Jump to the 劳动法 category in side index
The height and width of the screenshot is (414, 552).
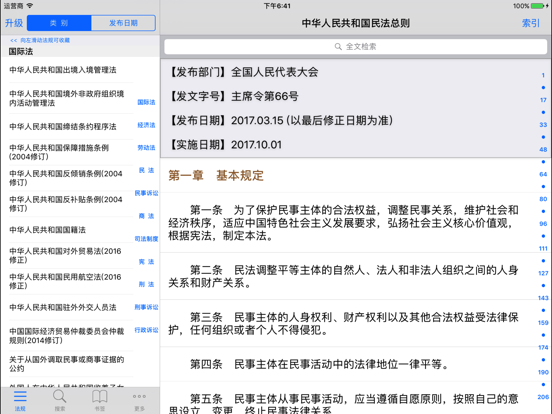coord(146,148)
